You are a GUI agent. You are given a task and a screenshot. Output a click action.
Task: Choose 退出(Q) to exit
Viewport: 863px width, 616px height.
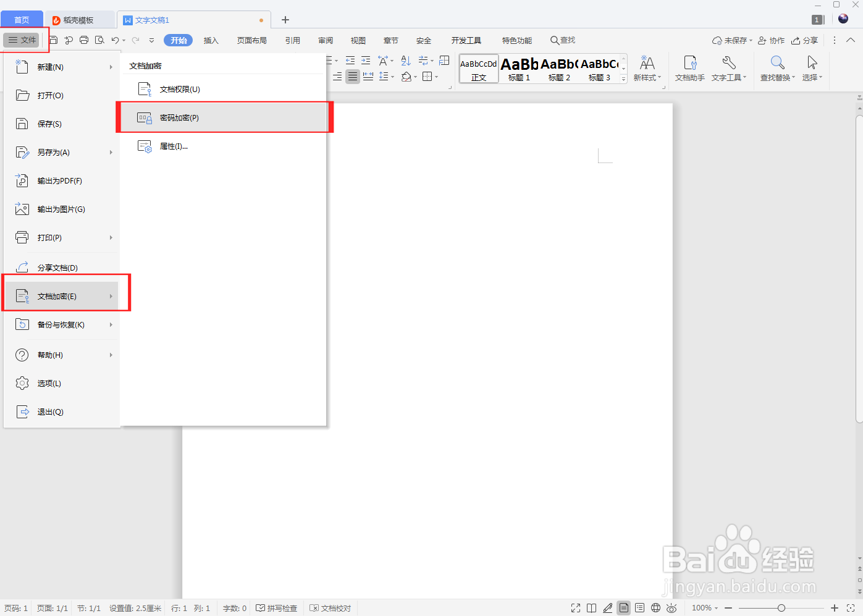click(x=62, y=411)
